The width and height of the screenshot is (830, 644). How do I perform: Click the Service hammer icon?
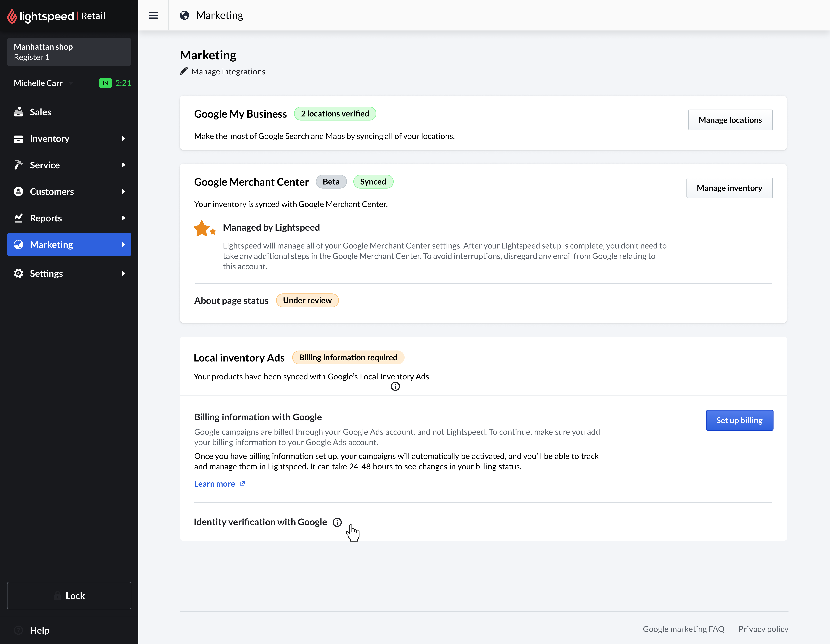tap(18, 165)
